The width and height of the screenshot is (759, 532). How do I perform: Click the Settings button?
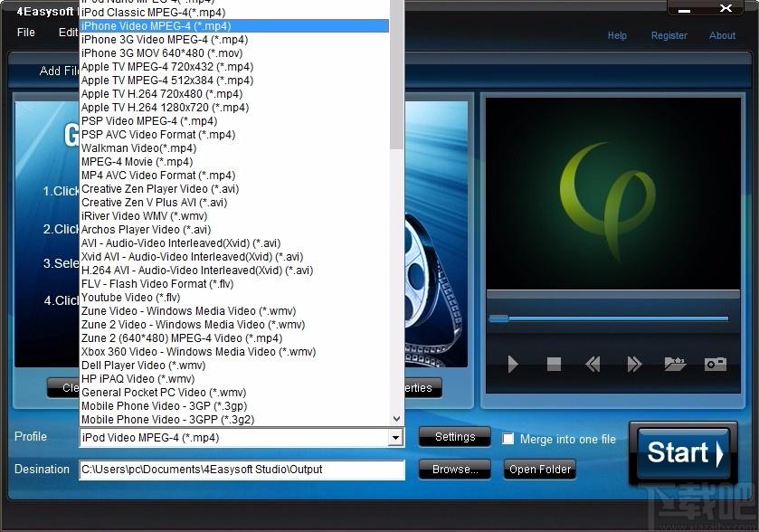click(x=455, y=437)
